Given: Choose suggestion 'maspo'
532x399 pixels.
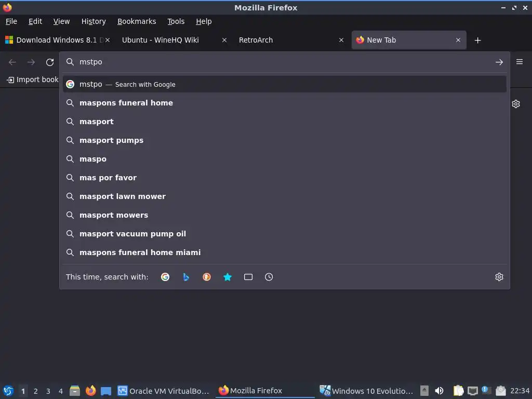Looking at the screenshot, I should pyautogui.click(x=284, y=159).
